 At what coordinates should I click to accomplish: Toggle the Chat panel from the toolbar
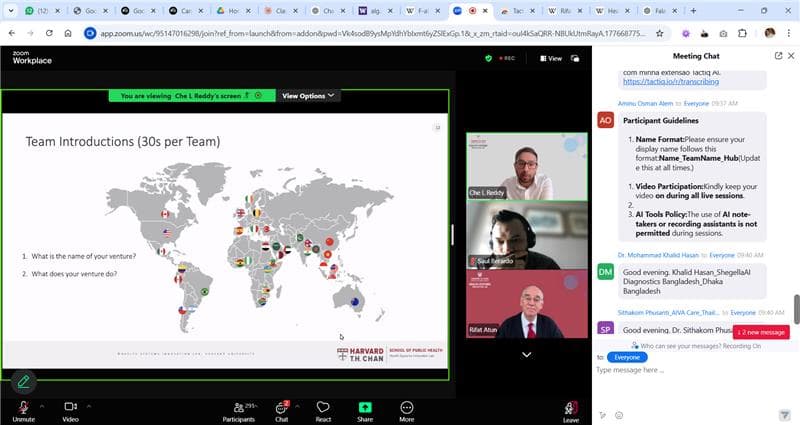click(282, 411)
